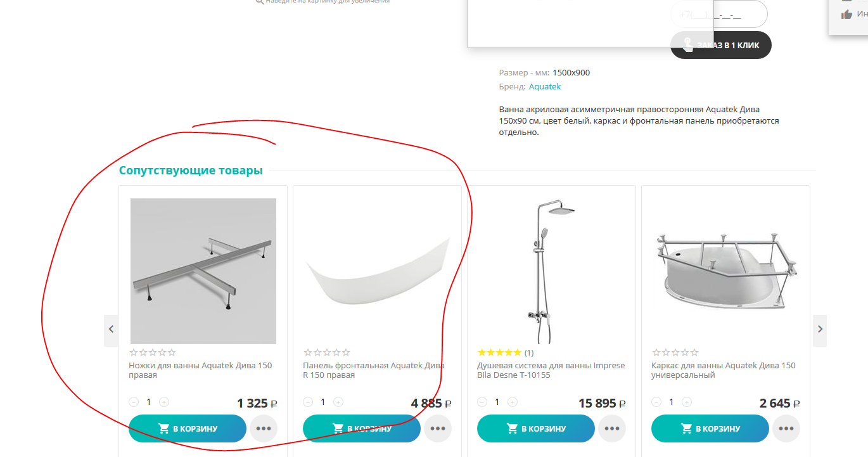Open more options for Панель фронтальная
Screen dimensions: 868x457
click(x=438, y=428)
